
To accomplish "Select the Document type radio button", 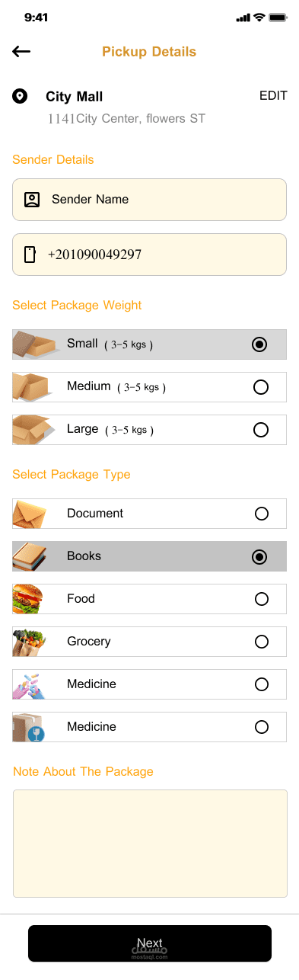I will [x=262, y=514].
